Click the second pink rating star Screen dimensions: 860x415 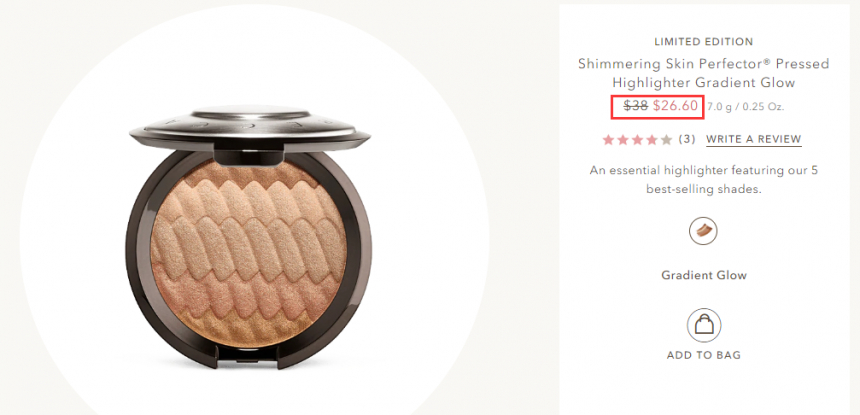(x=623, y=140)
